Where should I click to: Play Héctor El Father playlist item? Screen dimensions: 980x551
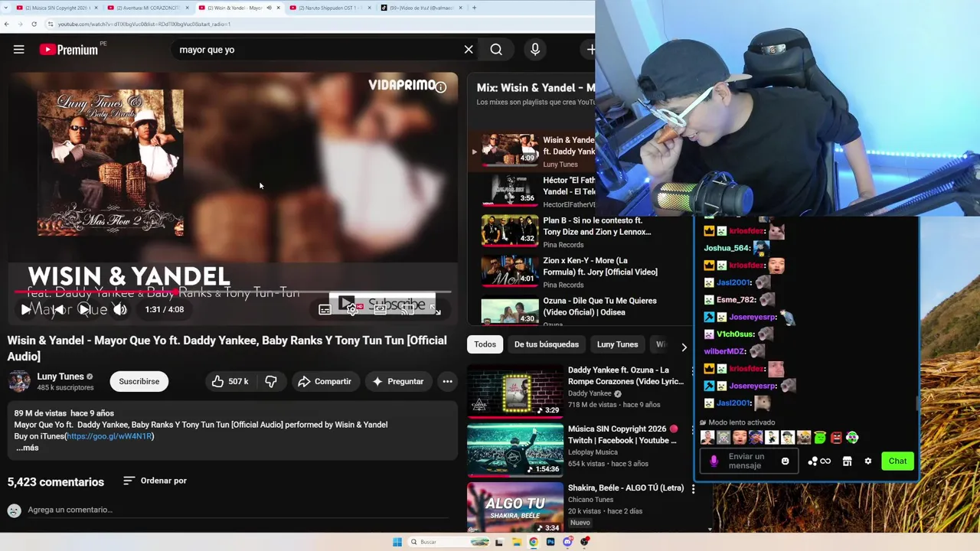click(537, 191)
